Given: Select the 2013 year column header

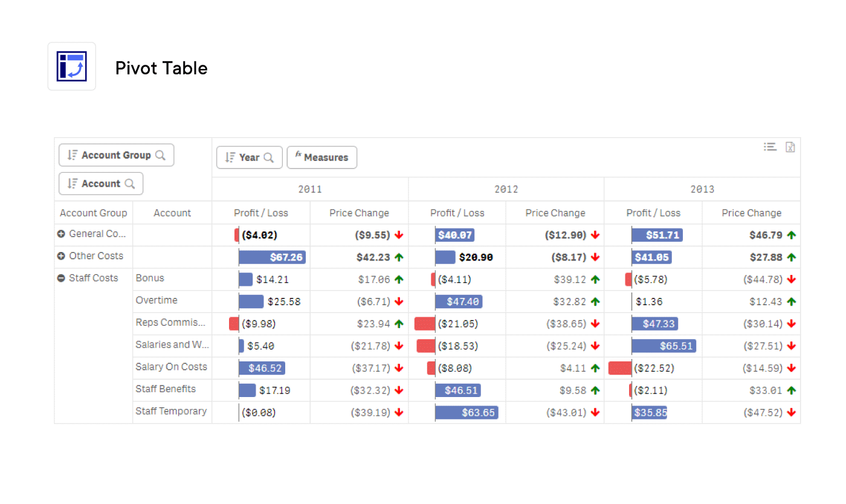Looking at the screenshot, I should pyautogui.click(x=702, y=189).
